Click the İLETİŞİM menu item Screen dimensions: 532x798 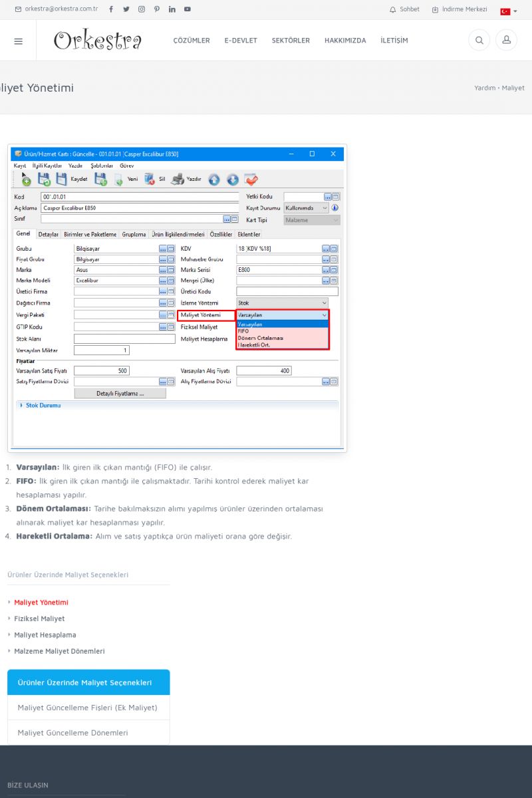[x=394, y=41]
